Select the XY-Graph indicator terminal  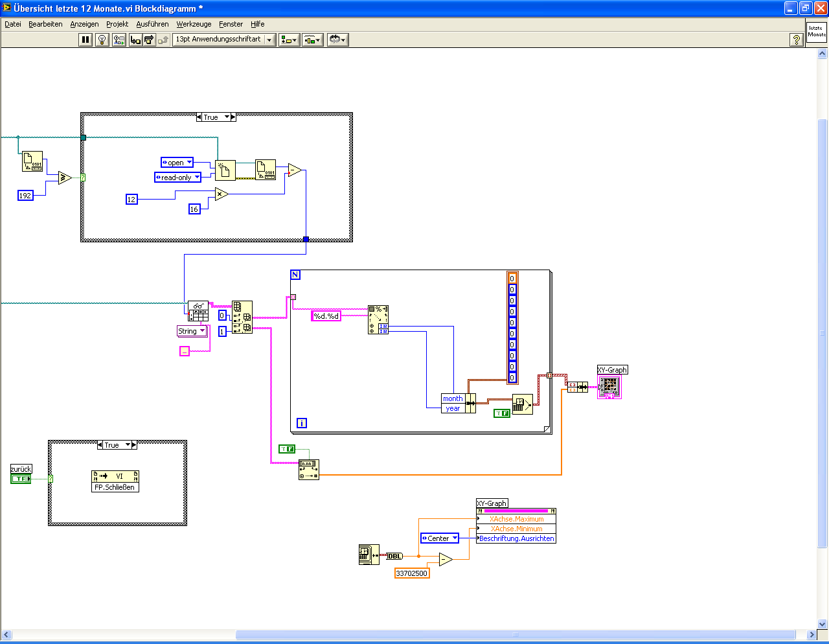coord(609,387)
